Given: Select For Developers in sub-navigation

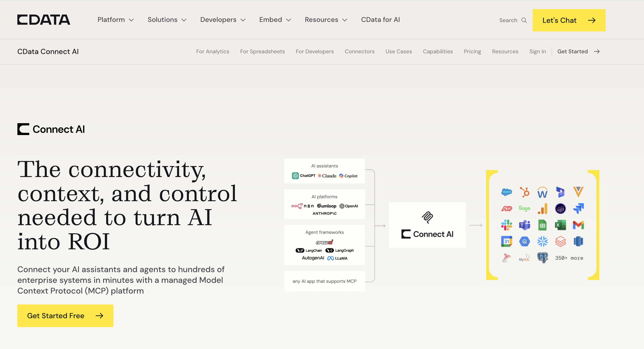Looking at the screenshot, I should click(x=314, y=52).
